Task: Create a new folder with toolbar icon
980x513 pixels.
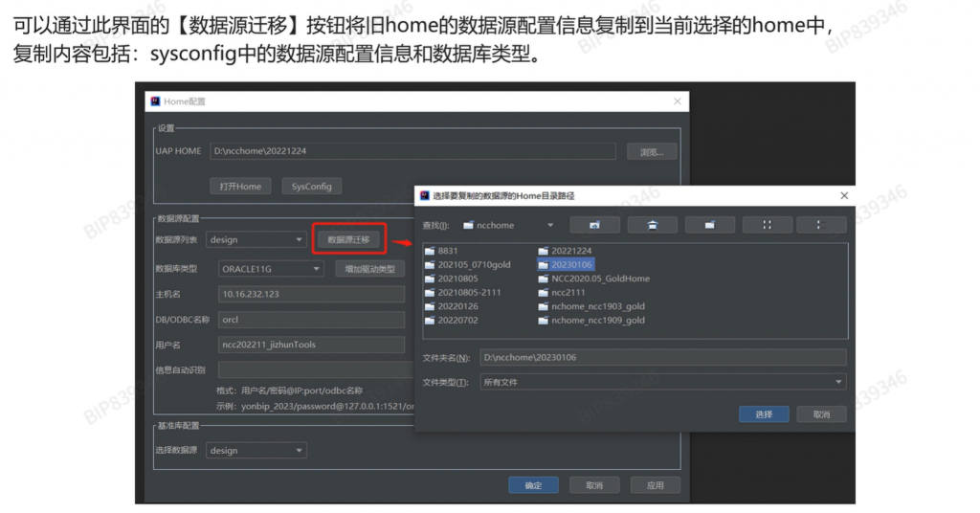Action: pyautogui.click(x=710, y=225)
